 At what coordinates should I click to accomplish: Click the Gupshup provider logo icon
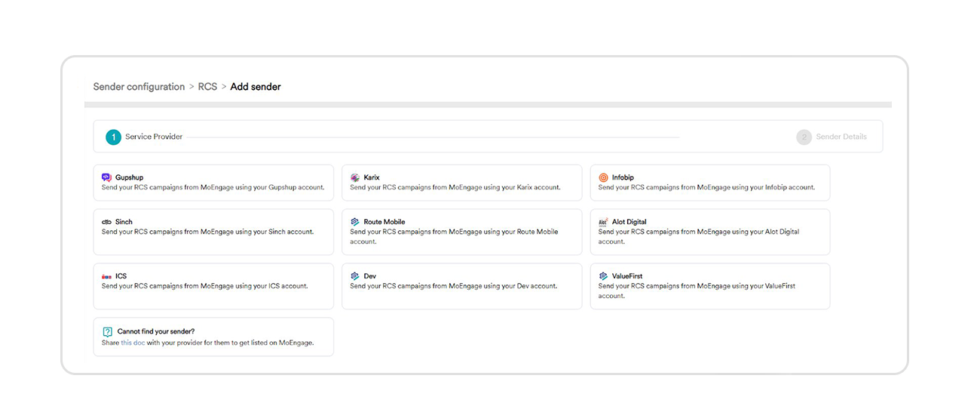point(106,177)
